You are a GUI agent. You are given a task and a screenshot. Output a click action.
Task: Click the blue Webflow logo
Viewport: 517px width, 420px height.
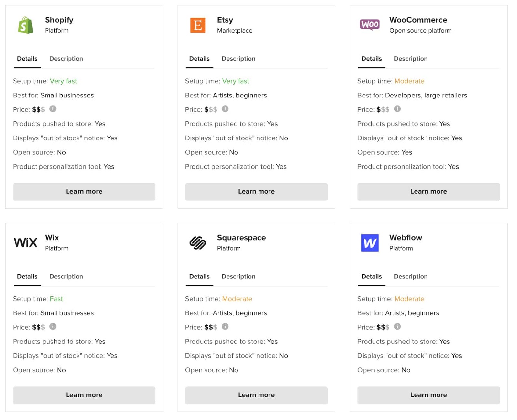click(370, 243)
